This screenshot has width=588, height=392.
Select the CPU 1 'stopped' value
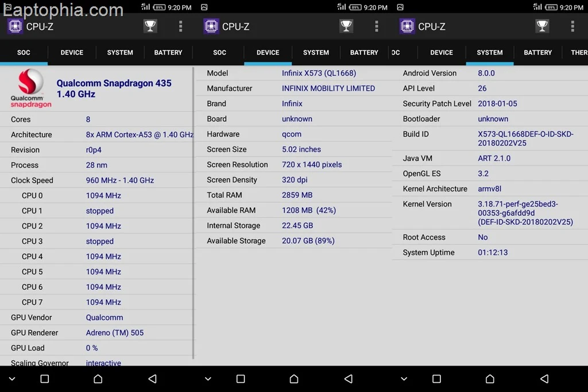(100, 211)
